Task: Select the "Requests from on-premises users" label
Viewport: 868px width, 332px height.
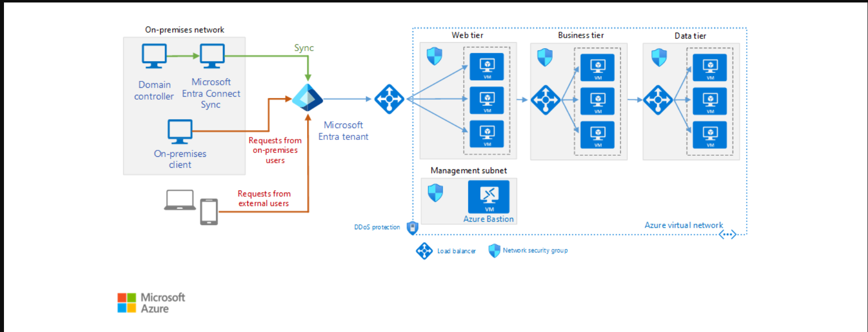Action: pos(275,150)
